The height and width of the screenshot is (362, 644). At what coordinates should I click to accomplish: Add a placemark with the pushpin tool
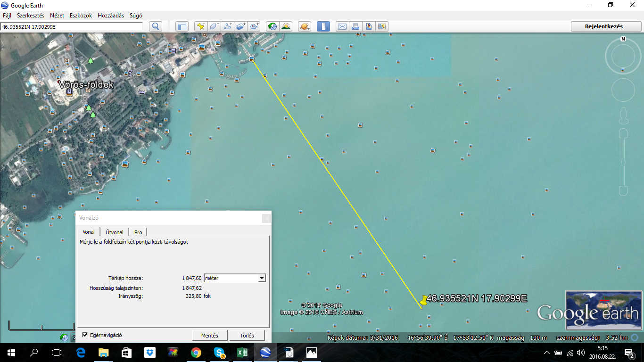[x=201, y=26]
